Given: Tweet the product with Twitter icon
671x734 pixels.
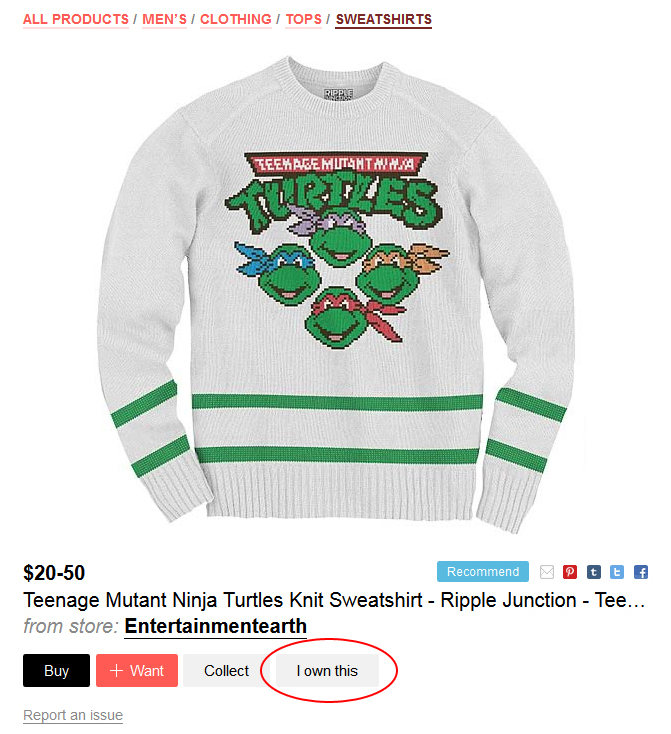Looking at the screenshot, I should click(x=617, y=572).
